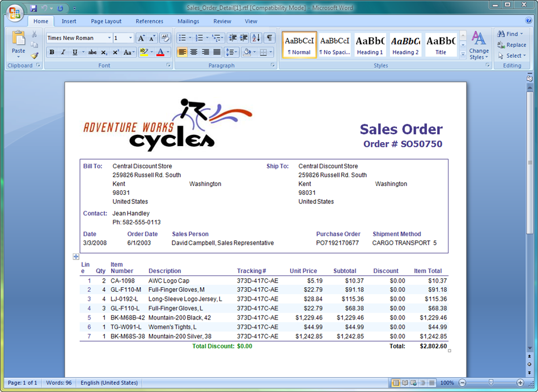Click the zoom slider handle
This screenshot has height=392, width=538.
(x=491, y=383)
